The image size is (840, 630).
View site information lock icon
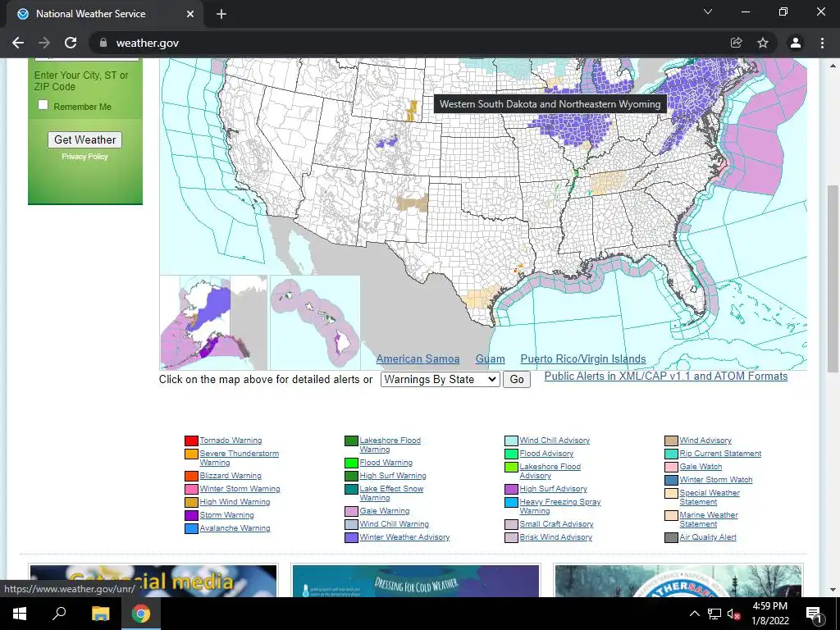tap(103, 43)
